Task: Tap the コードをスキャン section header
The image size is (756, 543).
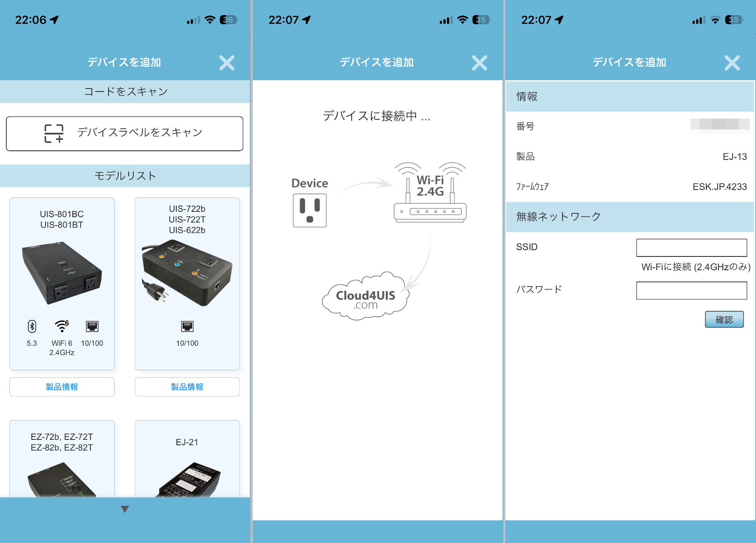Action: [x=125, y=91]
